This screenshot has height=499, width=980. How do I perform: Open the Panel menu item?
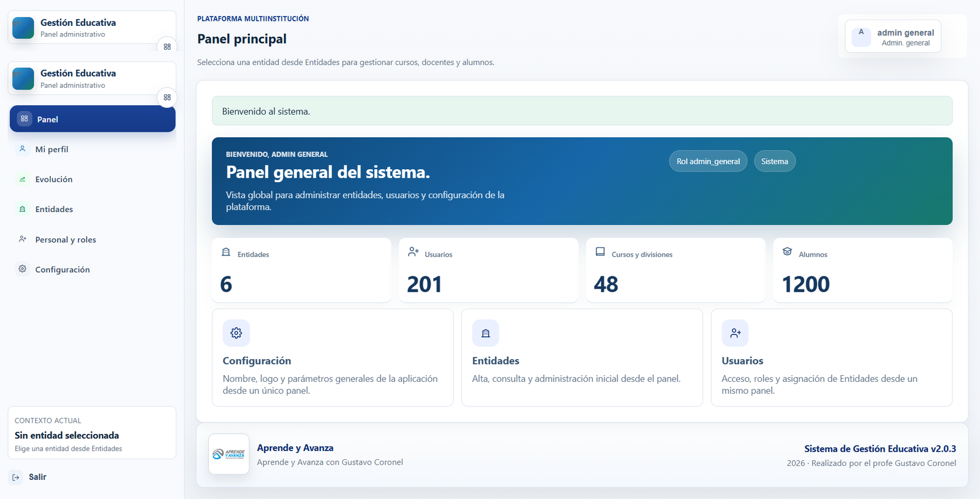(92, 119)
